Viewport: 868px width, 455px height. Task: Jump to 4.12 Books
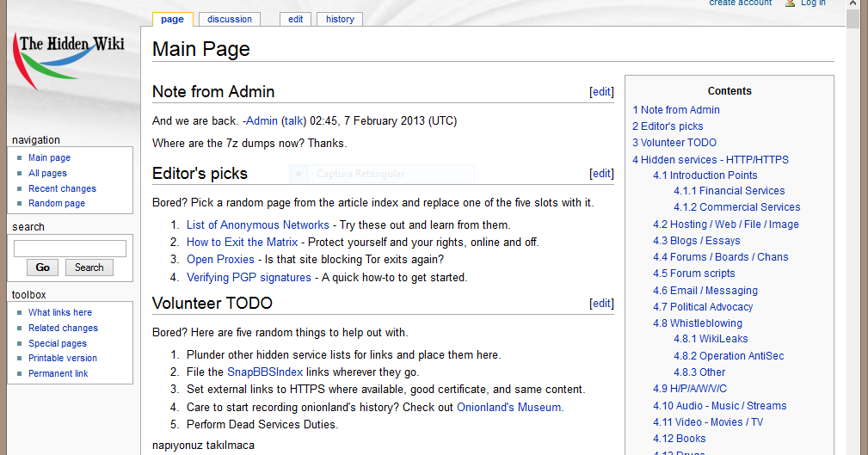[x=680, y=439]
